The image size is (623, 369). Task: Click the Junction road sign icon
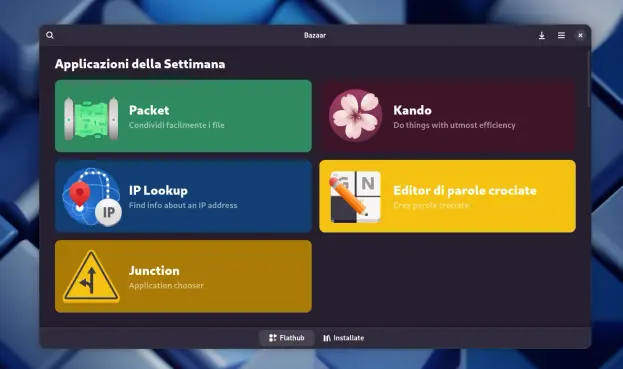[91, 276]
